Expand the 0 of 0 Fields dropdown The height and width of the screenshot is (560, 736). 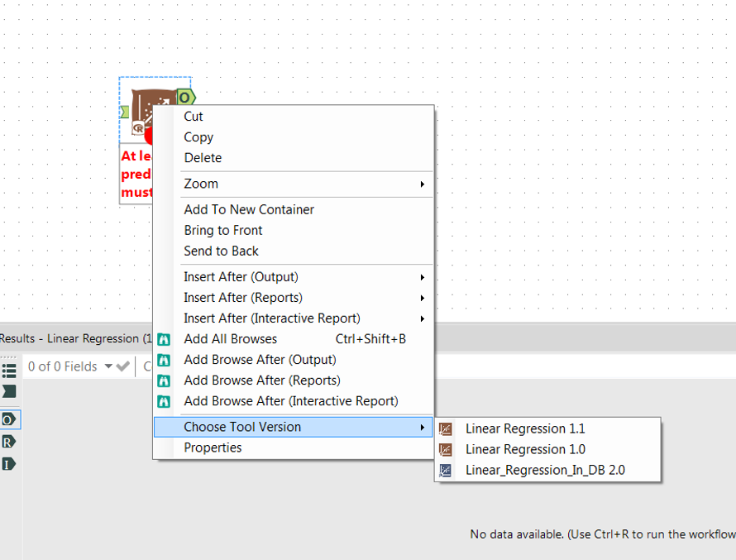(108, 366)
